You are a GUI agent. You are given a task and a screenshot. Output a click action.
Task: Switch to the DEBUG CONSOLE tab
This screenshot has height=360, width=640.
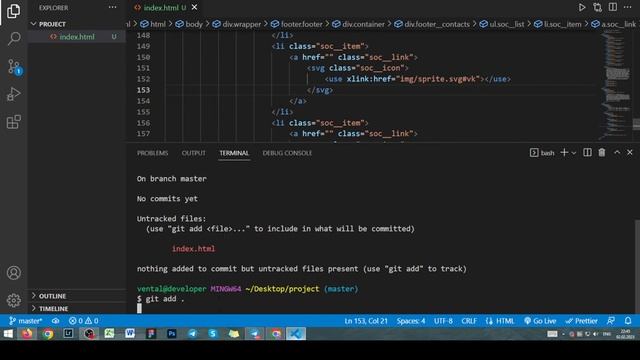point(287,153)
